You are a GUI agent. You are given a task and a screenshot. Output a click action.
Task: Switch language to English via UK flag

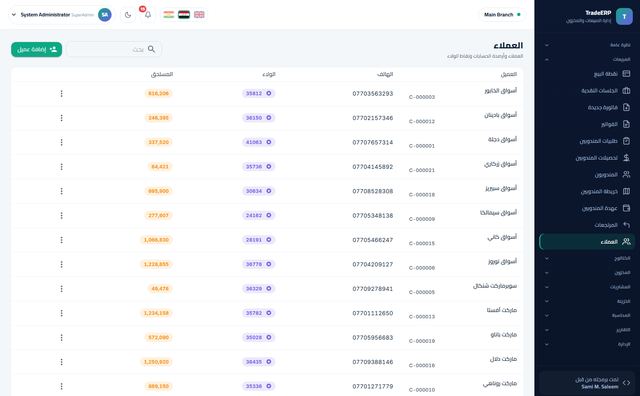tap(199, 15)
